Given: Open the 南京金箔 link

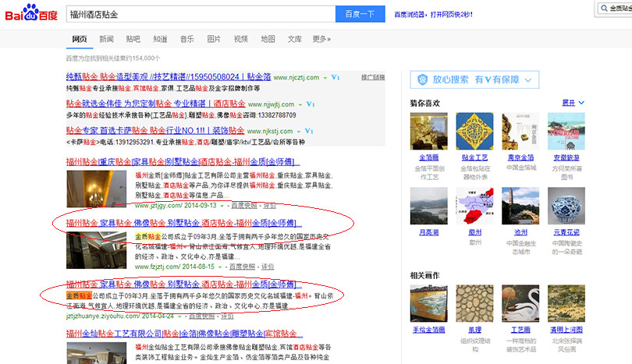Looking at the screenshot, I should point(520,158).
